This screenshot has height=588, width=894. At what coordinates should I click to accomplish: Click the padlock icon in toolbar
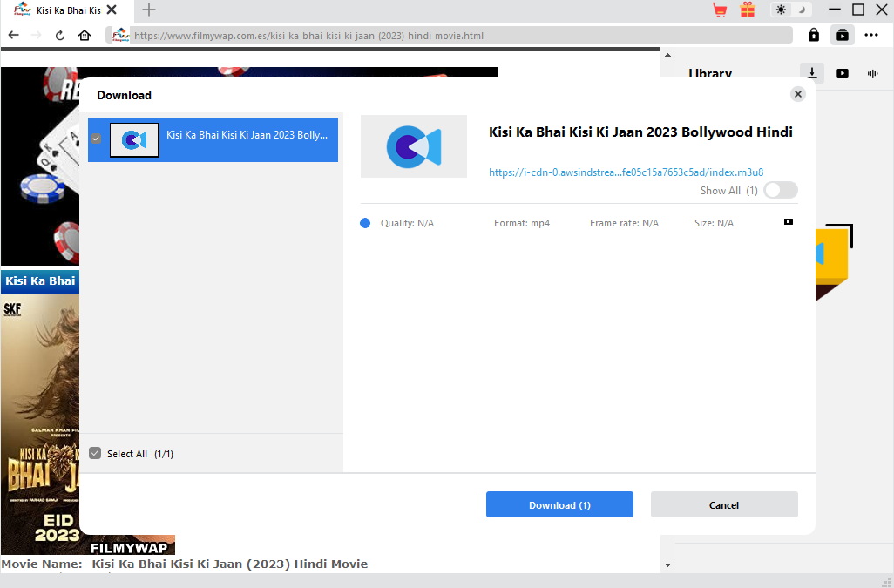click(814, 36)
